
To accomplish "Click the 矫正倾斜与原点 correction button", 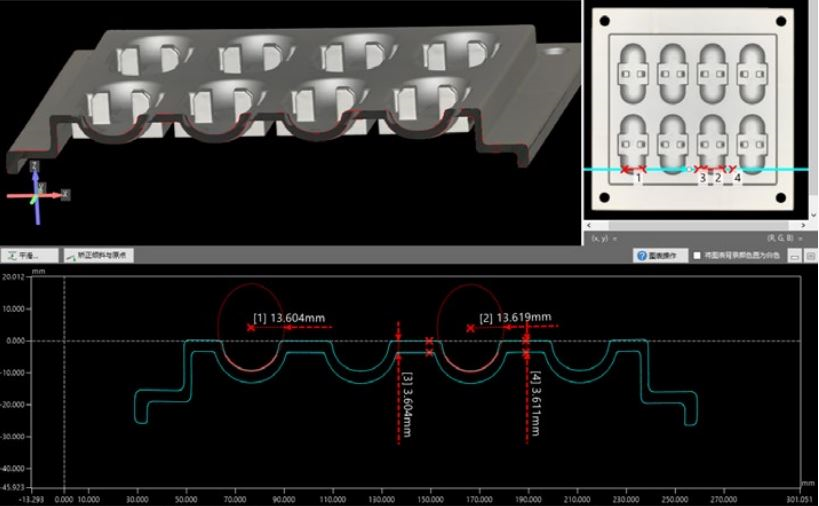I will coord(98,256).
